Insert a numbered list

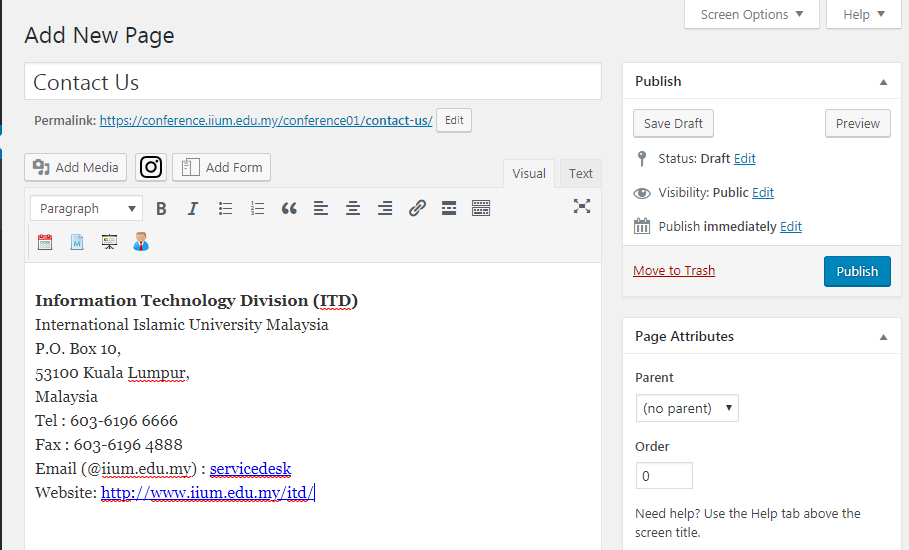(257, 209)
